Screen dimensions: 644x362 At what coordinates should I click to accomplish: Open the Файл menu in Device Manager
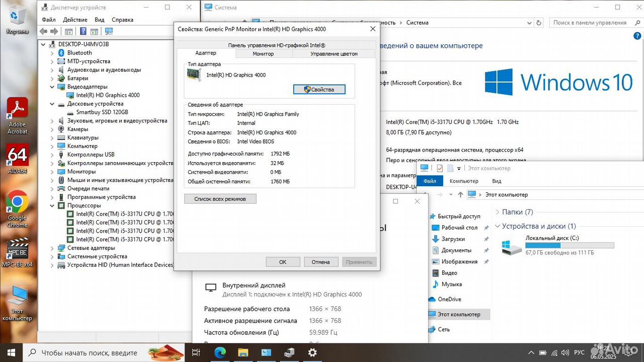[x=49, y=20]
